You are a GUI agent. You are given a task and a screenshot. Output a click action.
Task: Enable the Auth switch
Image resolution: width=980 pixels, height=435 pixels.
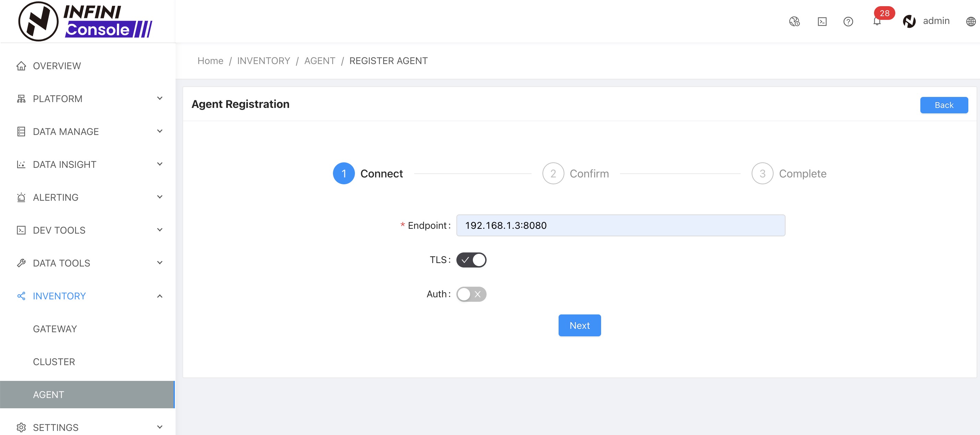click(471, 295)
